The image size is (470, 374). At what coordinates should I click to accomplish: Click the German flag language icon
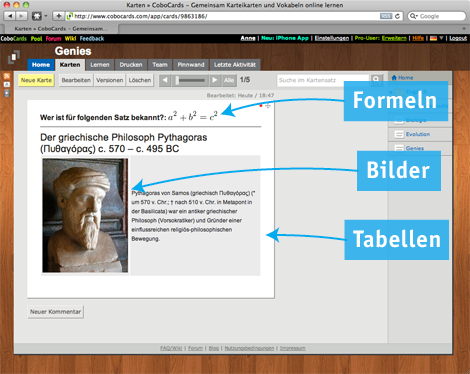click(x=433, y=38)
